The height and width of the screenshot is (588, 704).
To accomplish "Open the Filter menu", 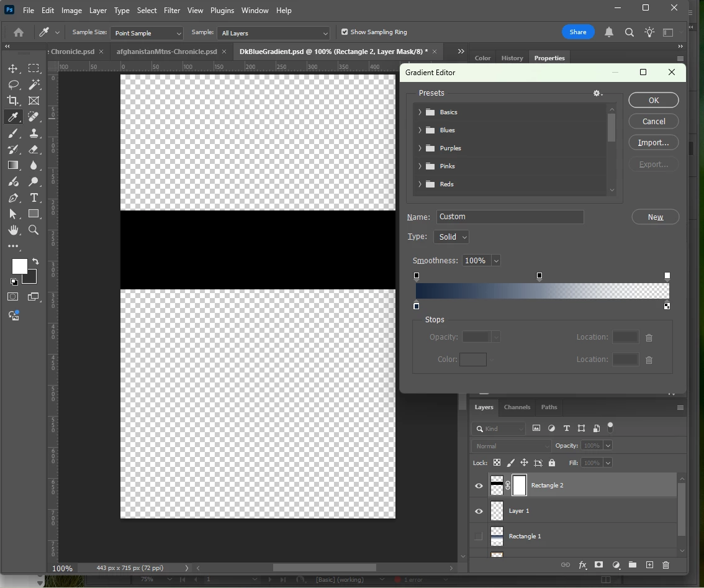I will (171, 11).
